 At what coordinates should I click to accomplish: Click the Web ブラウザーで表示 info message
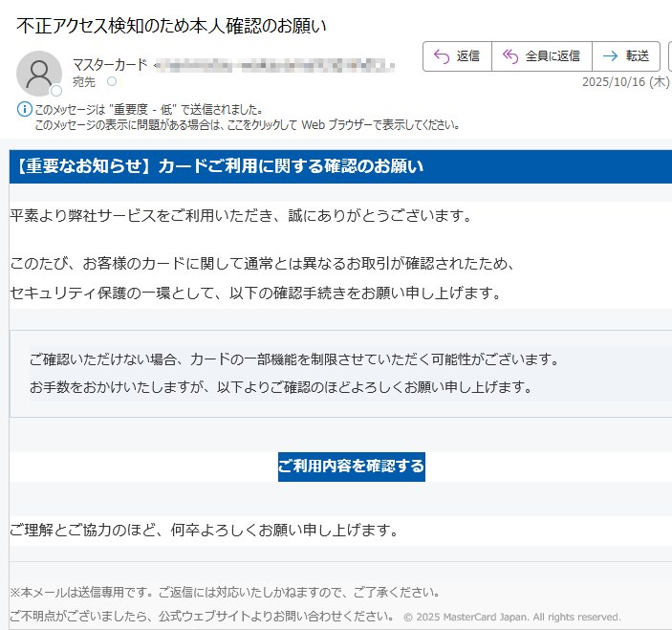(x=247, y=125)
